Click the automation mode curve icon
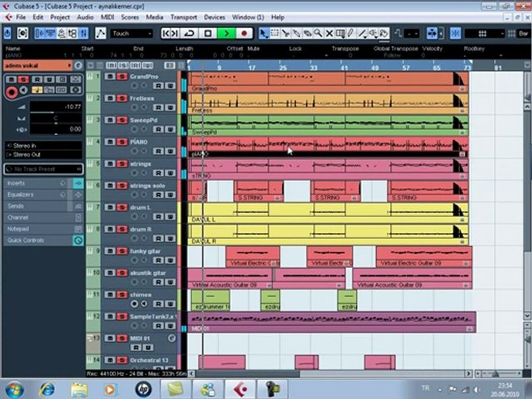Viewport: 532px width, 399px height. [100, 33]
